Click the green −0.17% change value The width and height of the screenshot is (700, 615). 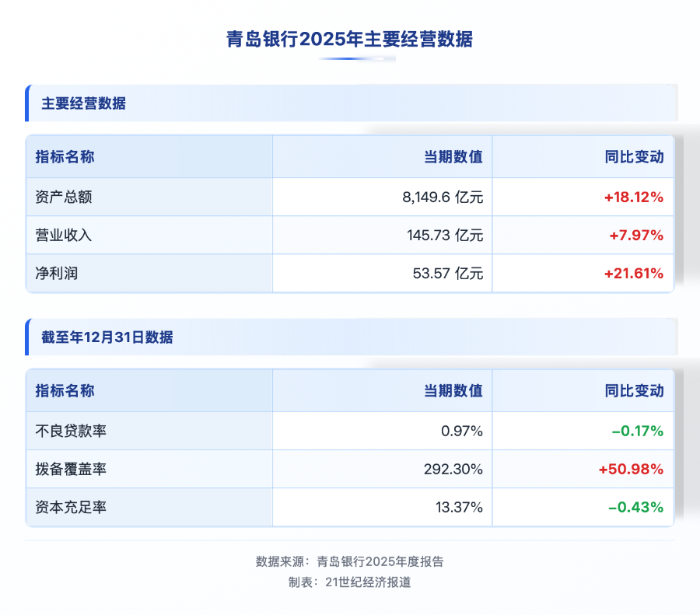[x=635, y=431]
